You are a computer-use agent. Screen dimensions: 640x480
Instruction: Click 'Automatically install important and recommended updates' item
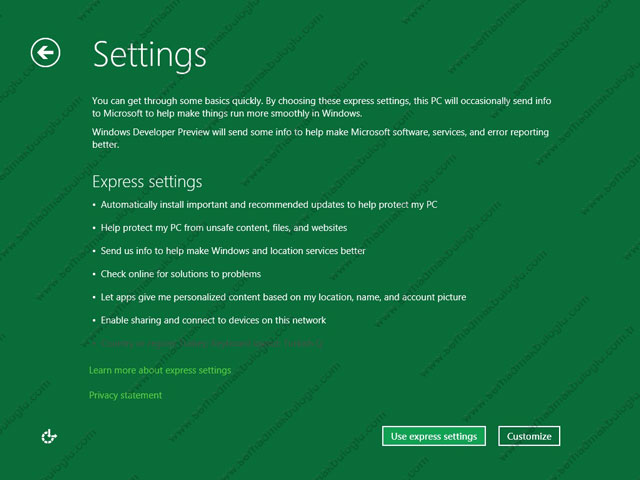[x=269, y=205]
